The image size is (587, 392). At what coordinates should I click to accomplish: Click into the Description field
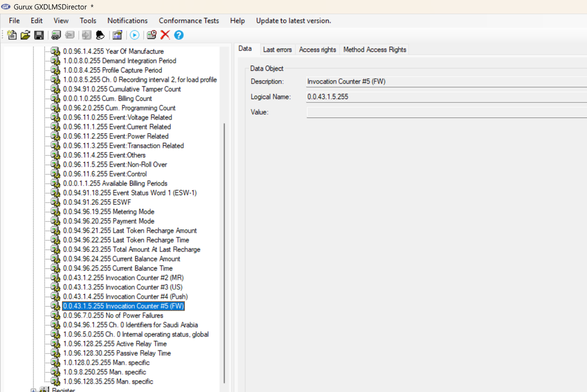coord(446,81)
